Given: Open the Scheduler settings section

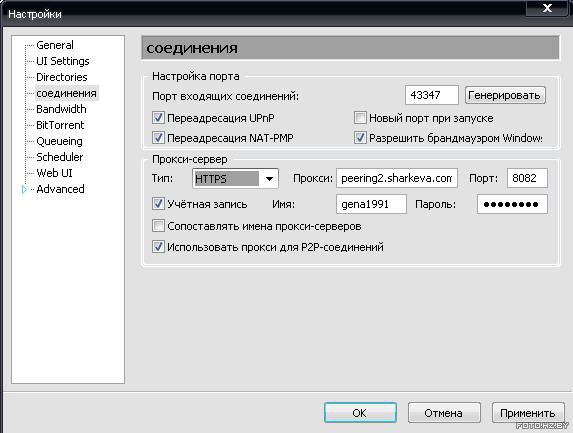Looking at the screenshot, I should (x=60, y=157).
